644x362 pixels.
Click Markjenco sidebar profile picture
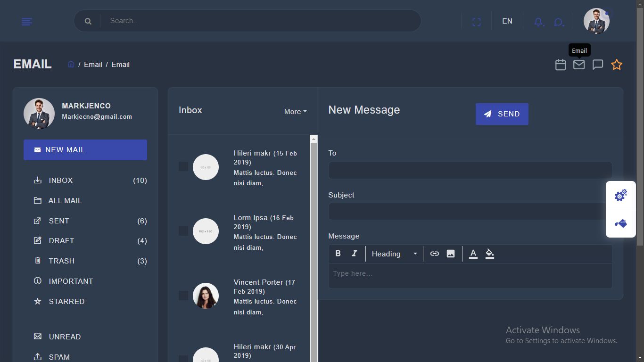coord(39,114)
